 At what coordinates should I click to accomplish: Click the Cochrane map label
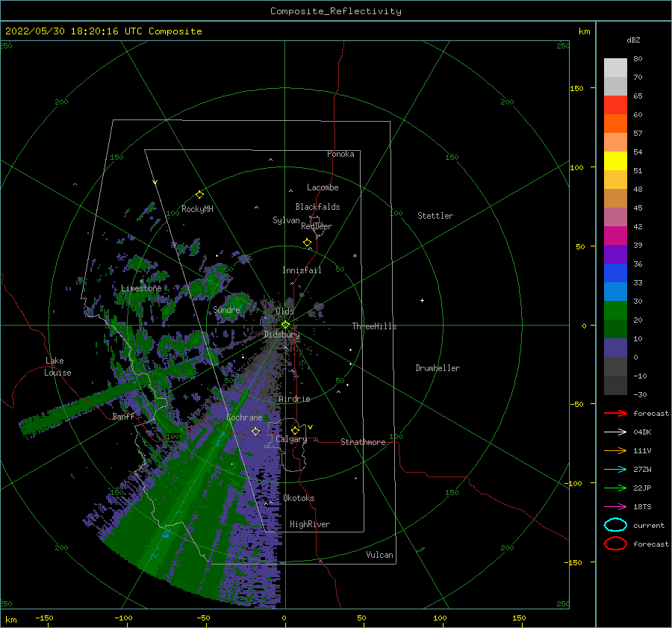(244, 417)
